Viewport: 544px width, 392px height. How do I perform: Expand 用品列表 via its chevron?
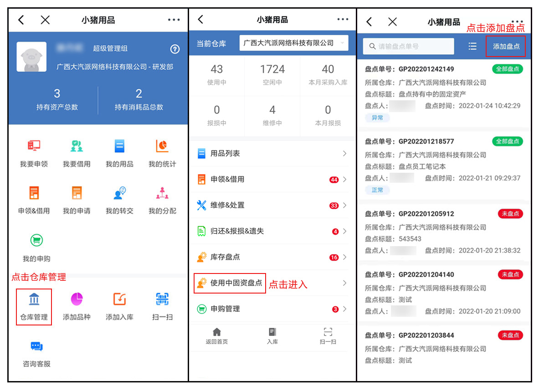344,154
